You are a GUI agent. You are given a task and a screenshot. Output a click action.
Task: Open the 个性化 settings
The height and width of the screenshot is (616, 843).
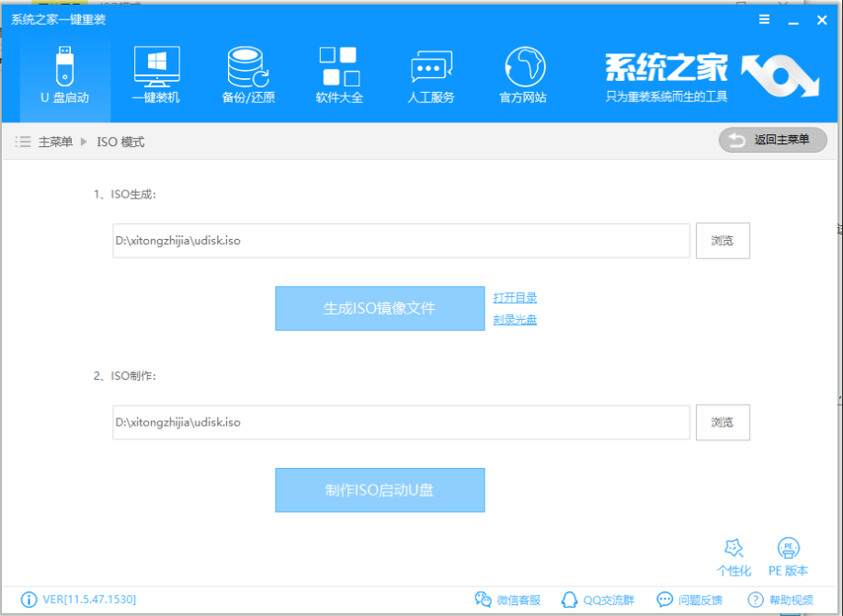point(733,556)
